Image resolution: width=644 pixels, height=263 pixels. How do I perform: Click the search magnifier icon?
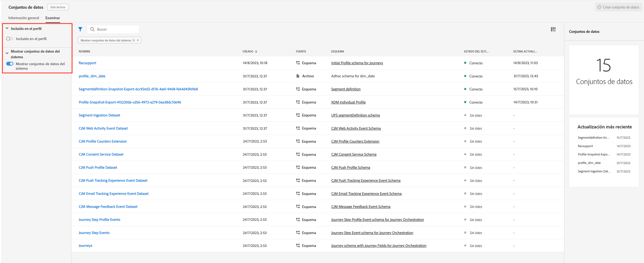point(92,29)
